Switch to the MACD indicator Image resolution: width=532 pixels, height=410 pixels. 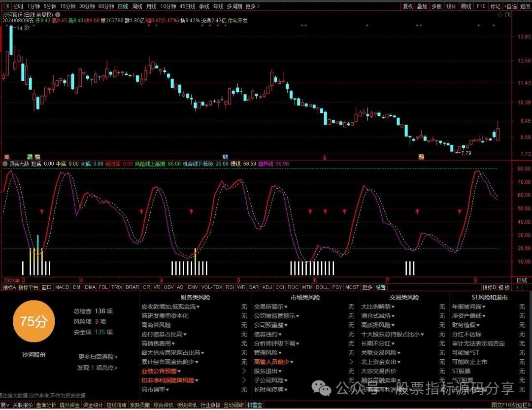62,287
